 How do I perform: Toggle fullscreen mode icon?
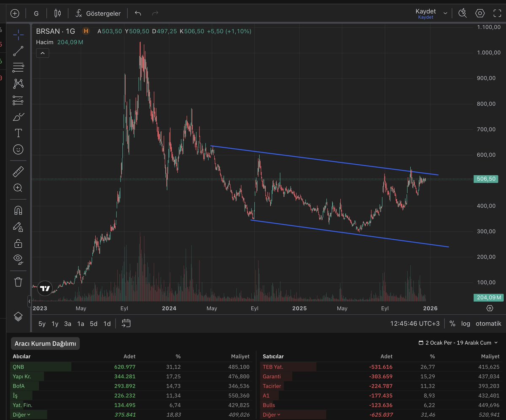pos(497,13)
